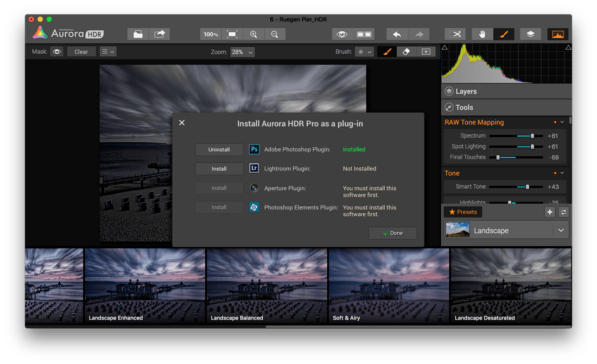Screen dimensions: 597x364
Task: Click the Done button
Action: pos(392,233)
